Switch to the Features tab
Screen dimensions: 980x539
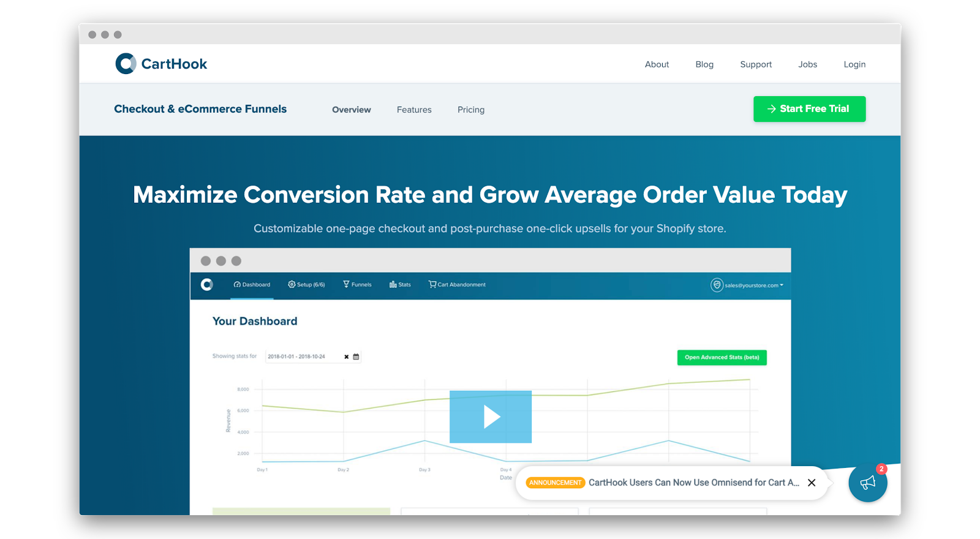pyautogui.click(x=414, y=110)
